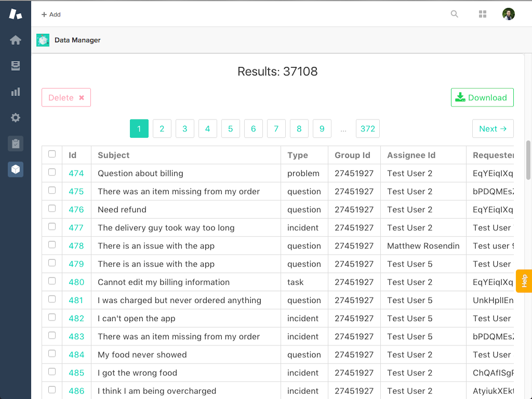Check the checkbox for ticket 486
The width and height of the screenshot is (532, 399).
coord(51,391)
